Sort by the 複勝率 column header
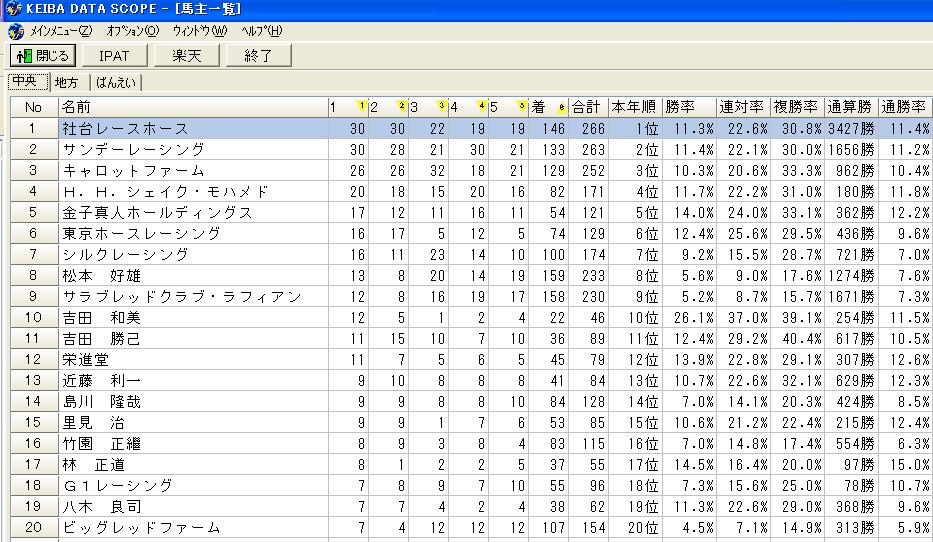Image resolution: width=933 pixels, height=542 pixels. [797, 107]
